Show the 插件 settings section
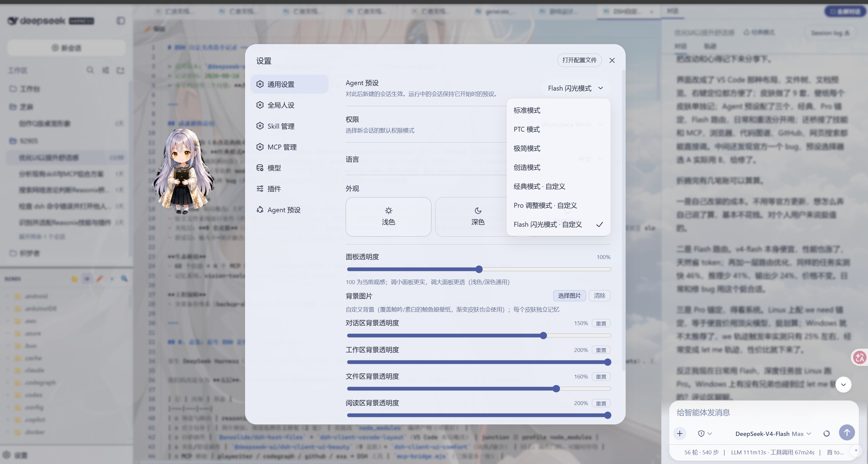 (289, 189)
